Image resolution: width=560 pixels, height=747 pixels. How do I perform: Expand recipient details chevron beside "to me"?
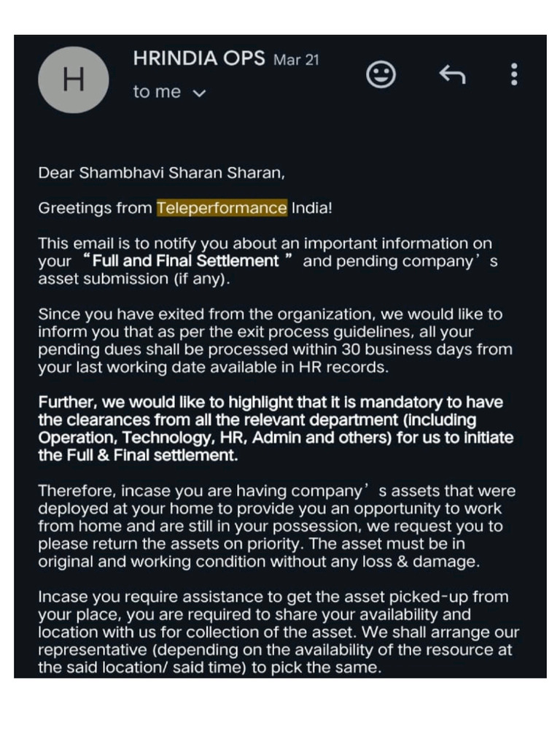click(198, 93)
